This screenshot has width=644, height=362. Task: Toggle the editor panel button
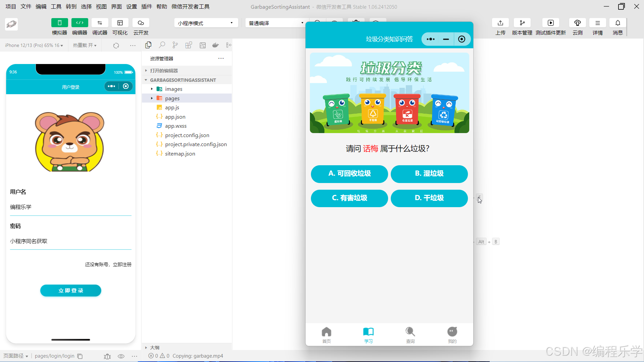pyautogui.click(x=79, y=23)
